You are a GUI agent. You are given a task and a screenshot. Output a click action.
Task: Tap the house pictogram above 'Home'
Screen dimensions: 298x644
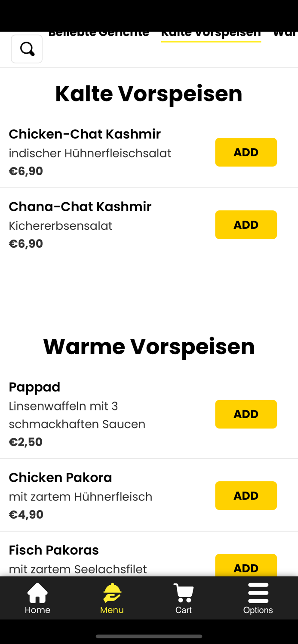click(37, 592)
